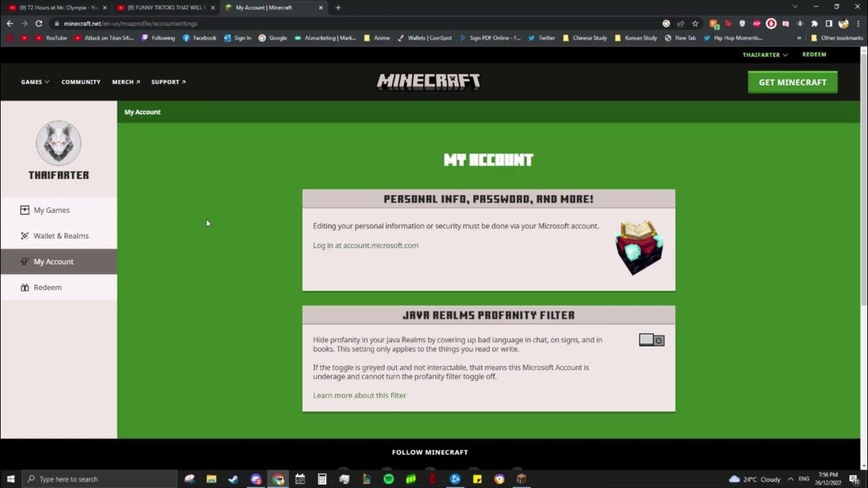
Task: Open Other bookmarks folder
Action: point(837,38)
